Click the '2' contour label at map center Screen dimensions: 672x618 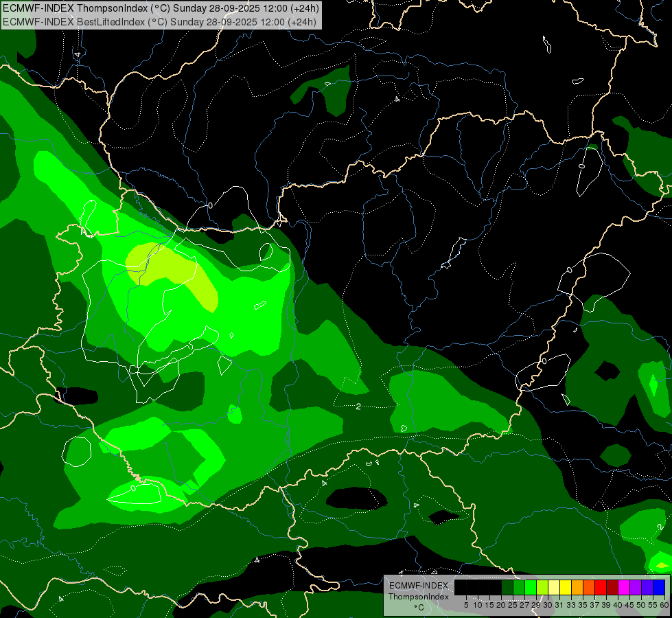tap(358, 407)
